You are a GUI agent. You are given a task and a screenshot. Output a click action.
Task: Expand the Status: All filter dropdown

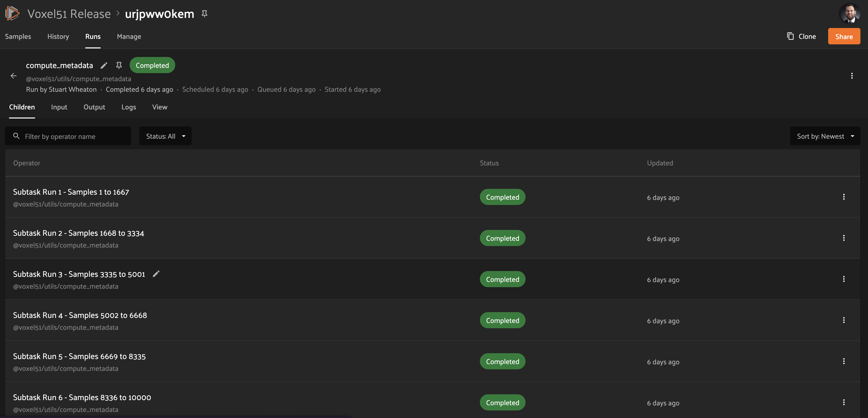click(x=165, y=136)
